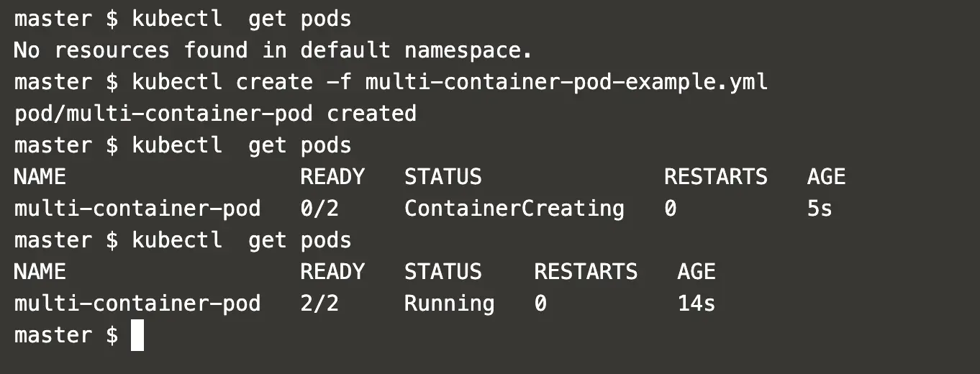Click 'No resources found in default namespace.' text

coord(273,50)
